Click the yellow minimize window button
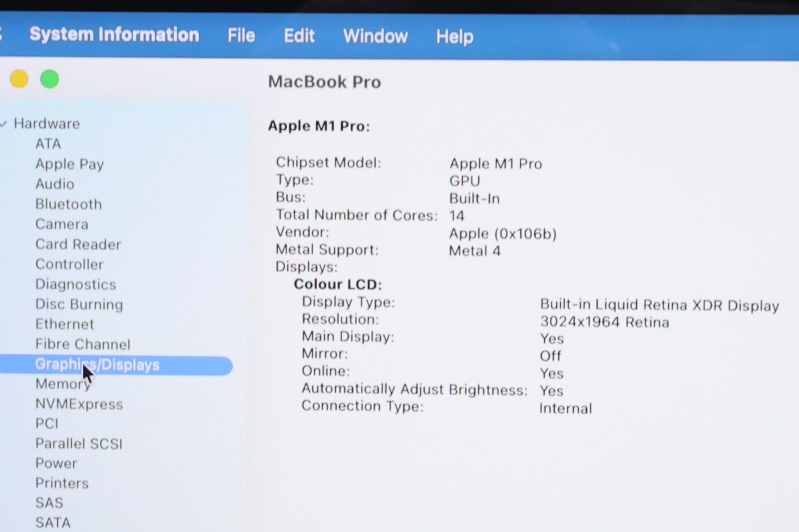 pyautogui.click(x=19, y=79)
